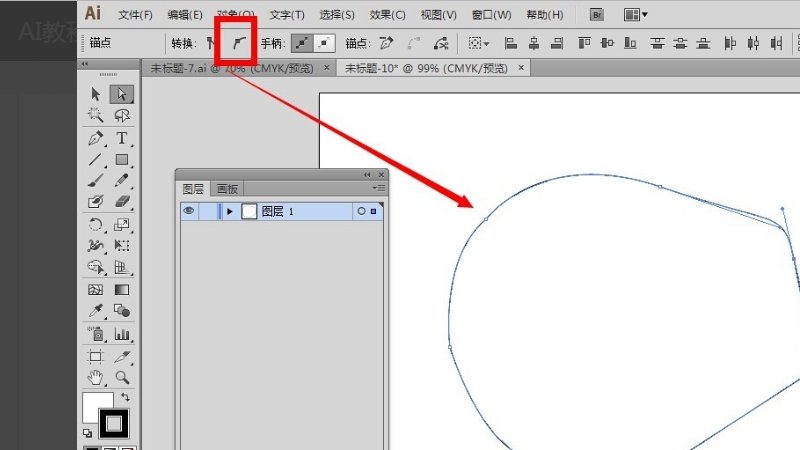
Task: Switch to the 图层 panel tab
Action: tap(193, 189)
